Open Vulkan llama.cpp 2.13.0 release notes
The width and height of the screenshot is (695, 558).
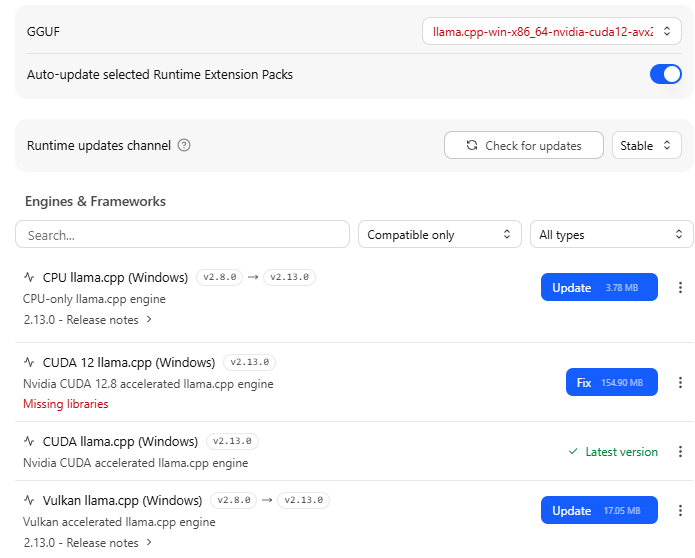click(x=88, y=542)
